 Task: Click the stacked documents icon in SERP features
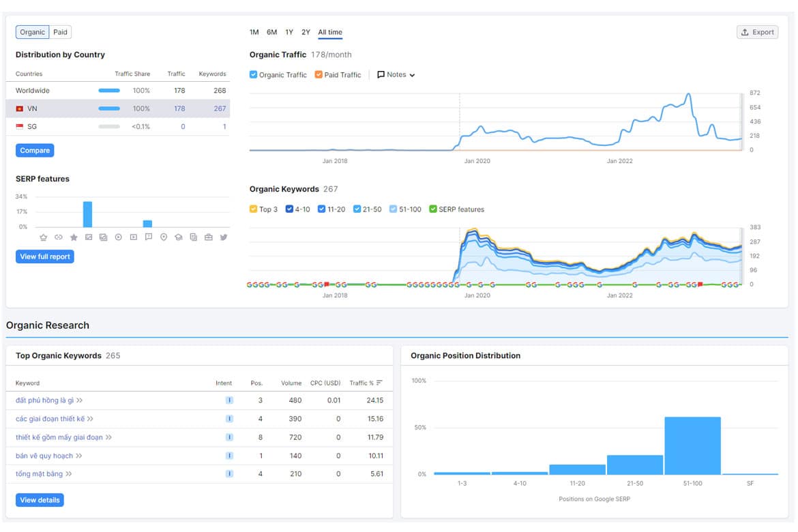click(x=194, y=237)
